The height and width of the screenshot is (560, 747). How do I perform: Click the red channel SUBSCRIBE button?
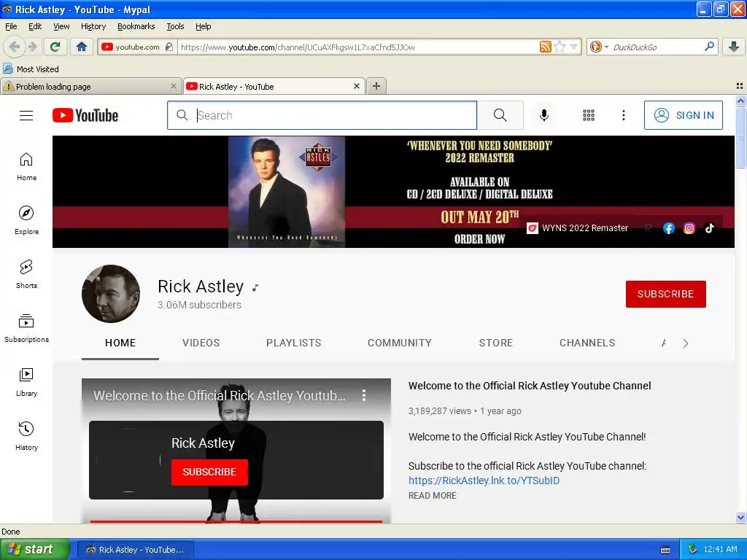click(x=665, y=294)
